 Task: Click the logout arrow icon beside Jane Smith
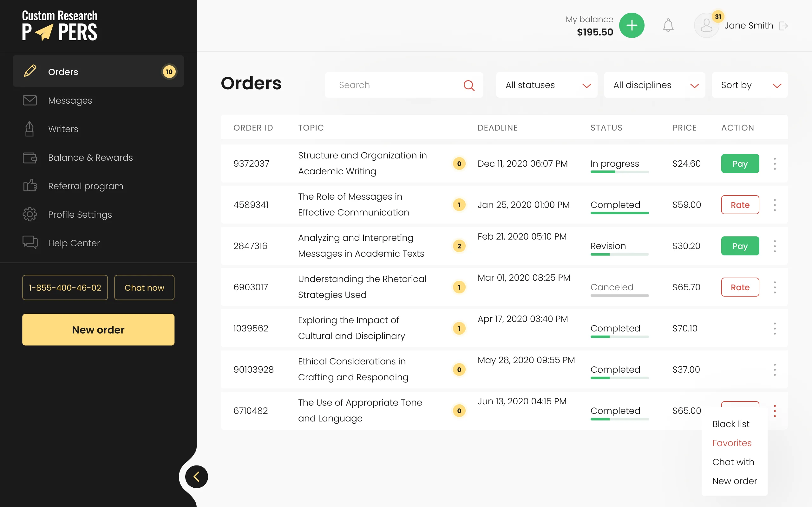pyautogui.click(x=783, y=26)
